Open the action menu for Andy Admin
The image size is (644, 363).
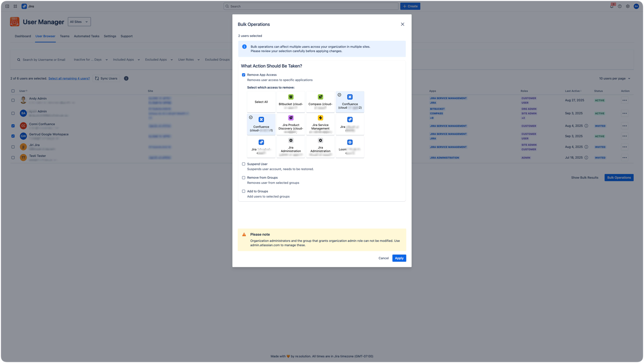tap(625, 100)
